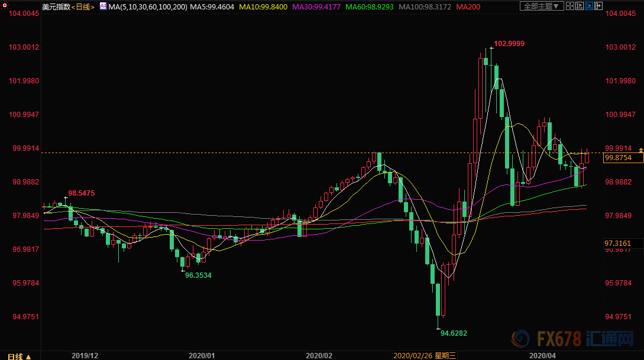The image size is (644, 360).
Task: Click the exit arrow icon in top toolbar
Action: 599,7
